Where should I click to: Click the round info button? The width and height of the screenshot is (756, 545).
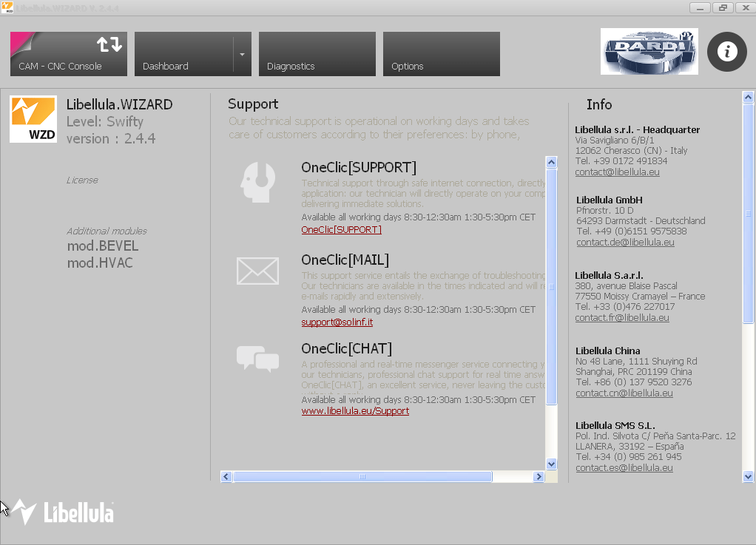(726, 52)
